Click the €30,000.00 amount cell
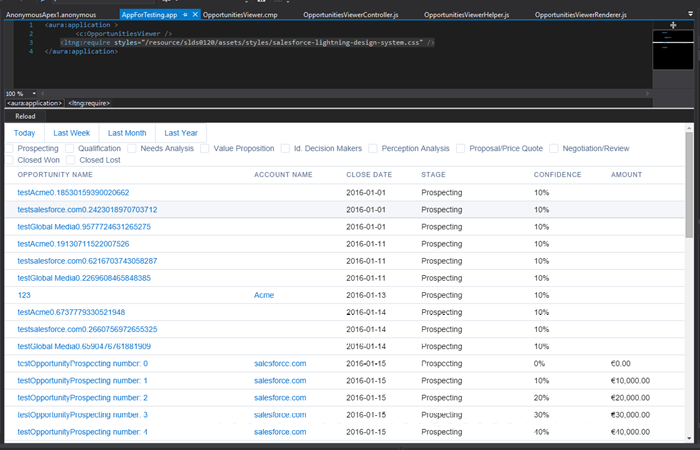700x450 pixels. pos(630,415)
